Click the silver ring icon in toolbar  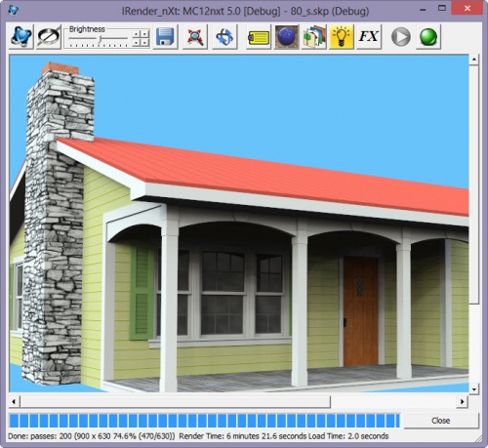(49, 37)
